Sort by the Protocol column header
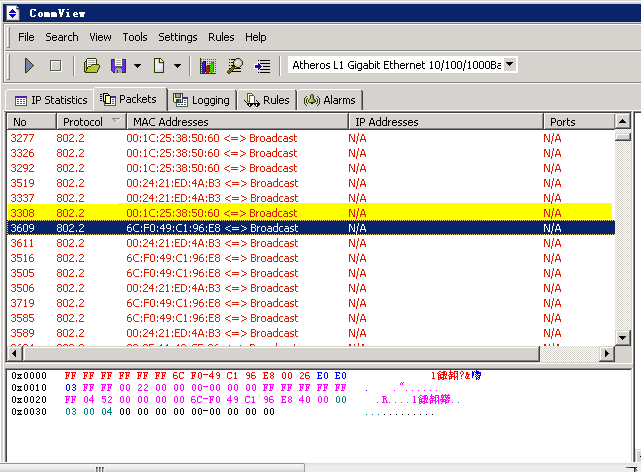Screen dimensions: 641x472 83,122
